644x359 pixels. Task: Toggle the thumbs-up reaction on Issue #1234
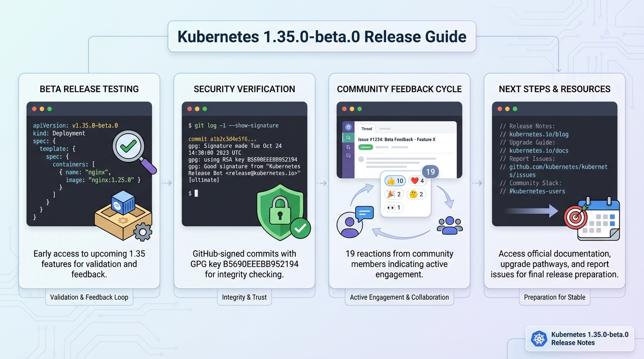coord(395,180)
